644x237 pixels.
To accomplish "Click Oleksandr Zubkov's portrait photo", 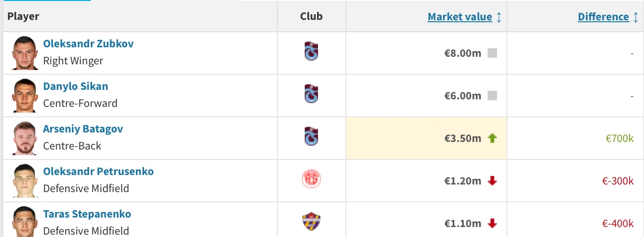I will [25, 53].
